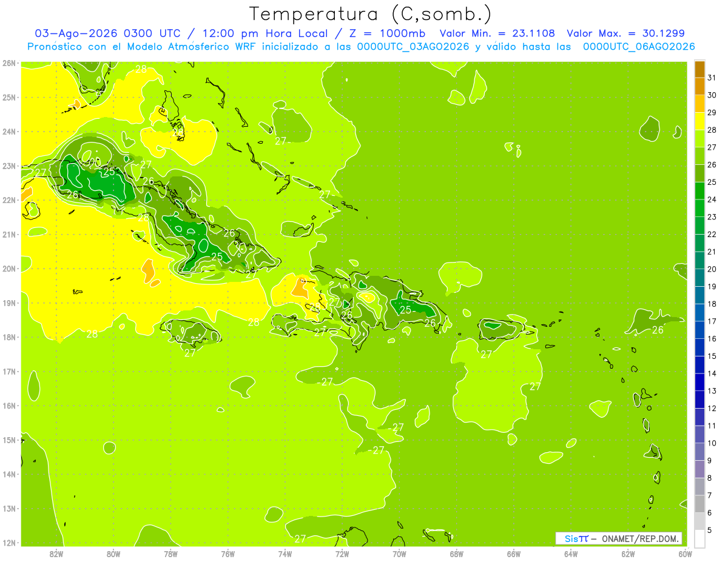Click 'Valor Min. = 23.1108'

497,33
